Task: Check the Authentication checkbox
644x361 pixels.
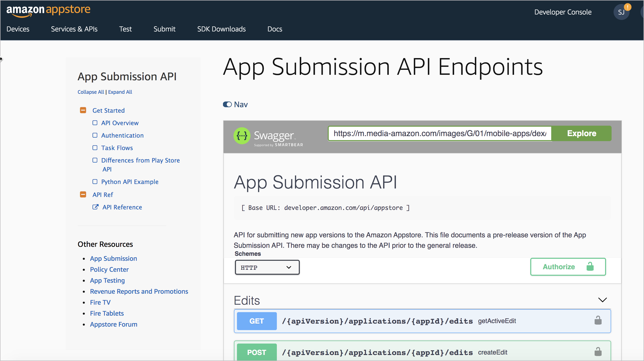Action: 95,135
